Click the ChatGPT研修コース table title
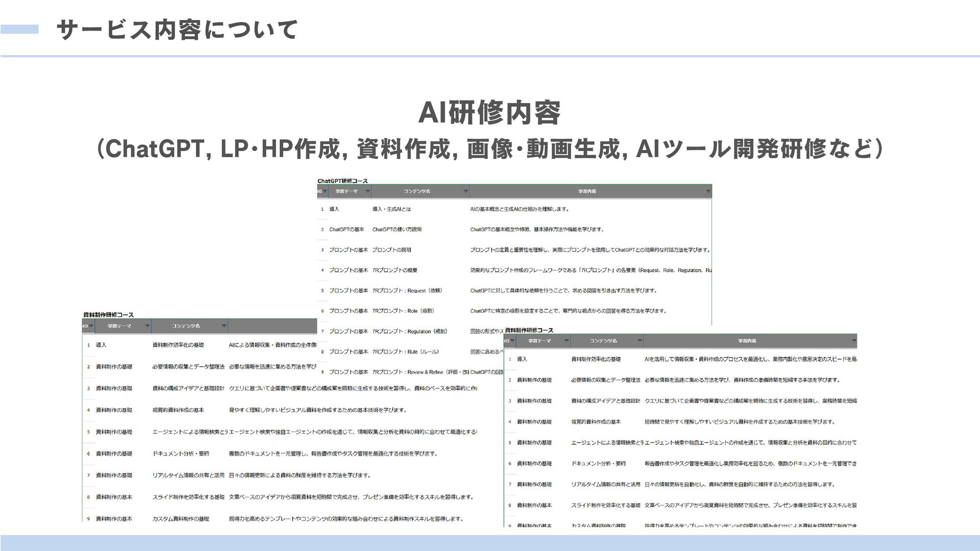Image resolution: width=980 pixels, height=551 pixels. 342,181
